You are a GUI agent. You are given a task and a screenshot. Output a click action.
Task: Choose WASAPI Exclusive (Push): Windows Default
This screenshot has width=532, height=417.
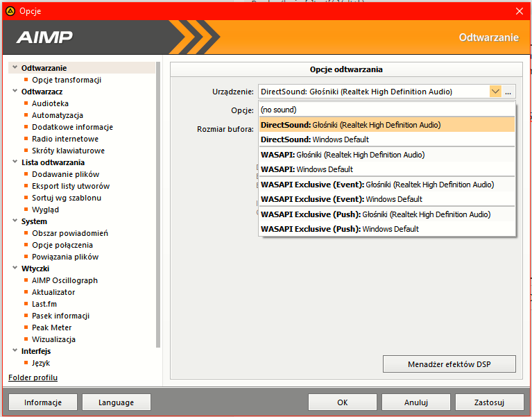click(x=387, y=229)
